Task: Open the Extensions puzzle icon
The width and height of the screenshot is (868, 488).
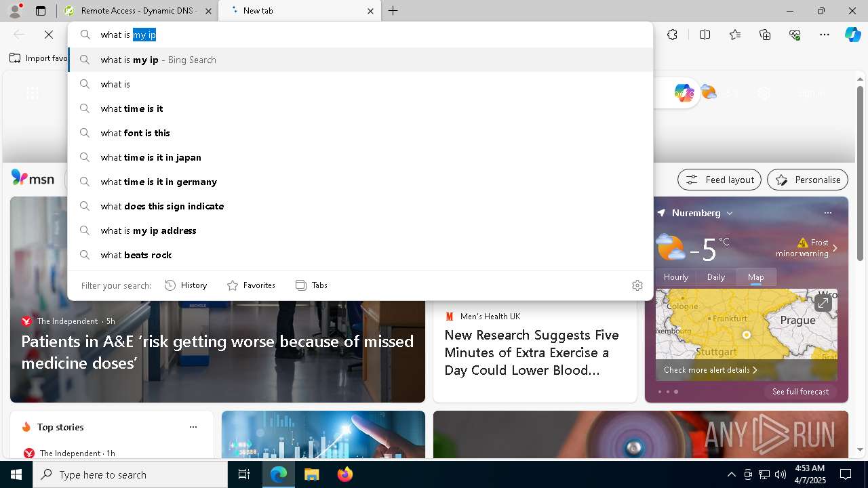Action: [x=672, y=35]
